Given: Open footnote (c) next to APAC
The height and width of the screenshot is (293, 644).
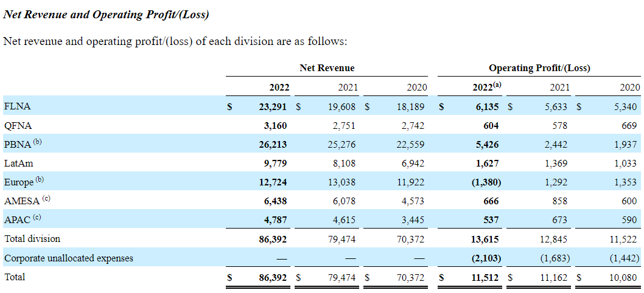Looking at the screenshot, I should [x=38, y=218].
